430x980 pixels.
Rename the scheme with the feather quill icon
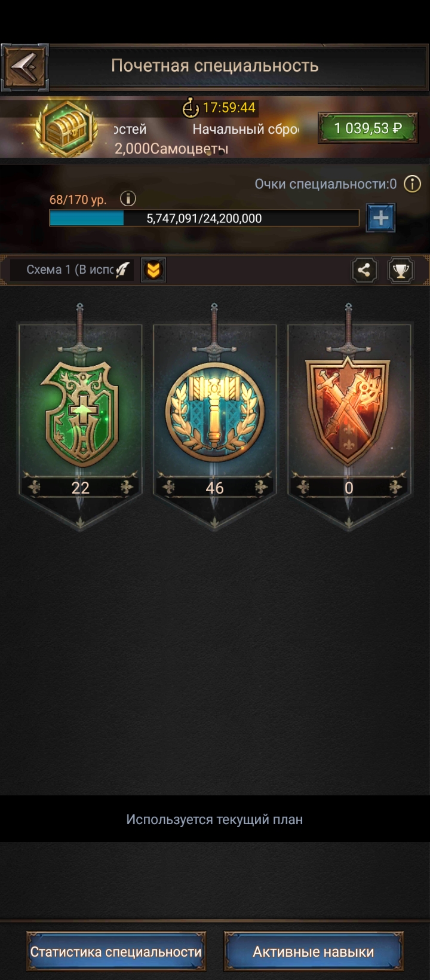(x=122, y=270)
